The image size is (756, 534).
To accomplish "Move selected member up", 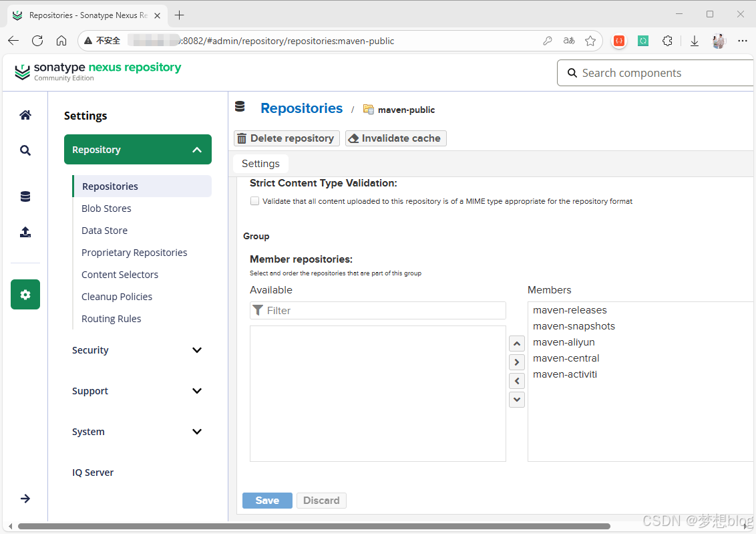I will click(517, 344).
